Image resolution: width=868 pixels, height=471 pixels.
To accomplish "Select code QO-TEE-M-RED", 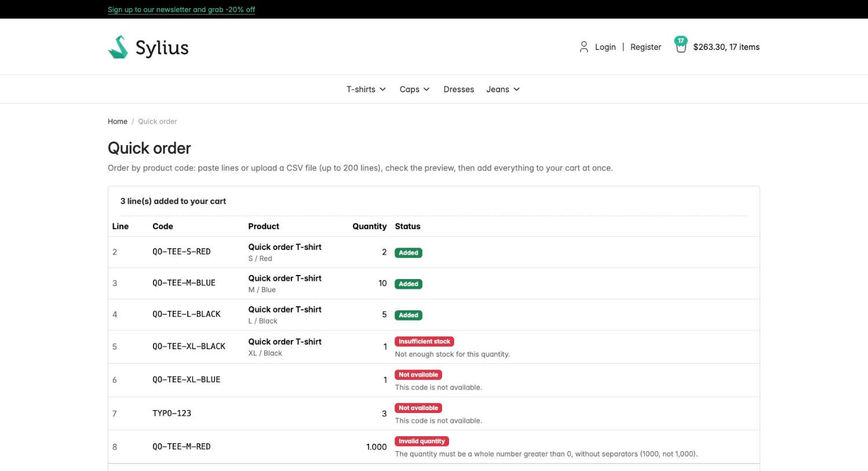I will (x=181, y=447).
